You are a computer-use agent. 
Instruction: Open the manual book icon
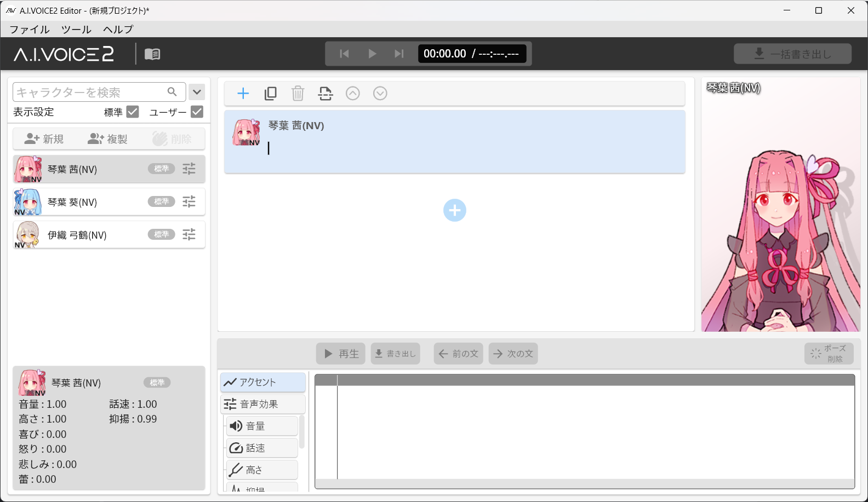pyautogui.click(x=152, y=54)
